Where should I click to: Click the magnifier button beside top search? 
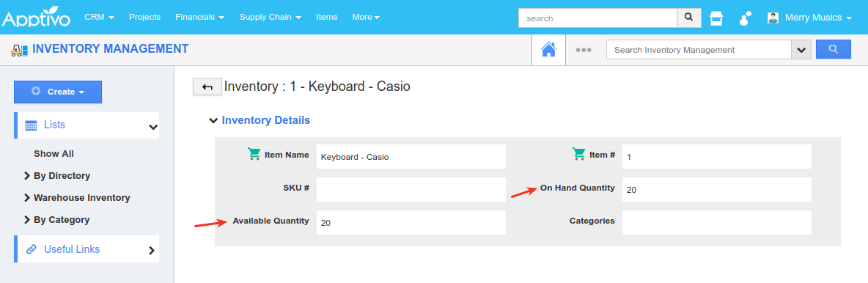point(688,18)
